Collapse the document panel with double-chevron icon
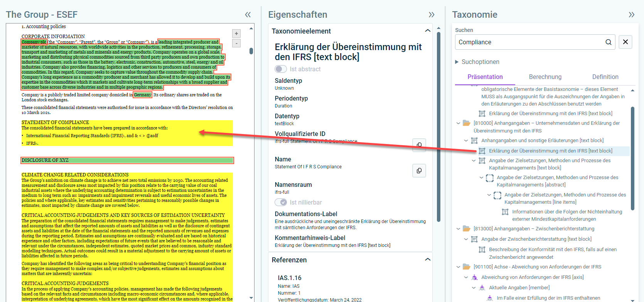644x302 pixels. [248, 15]
